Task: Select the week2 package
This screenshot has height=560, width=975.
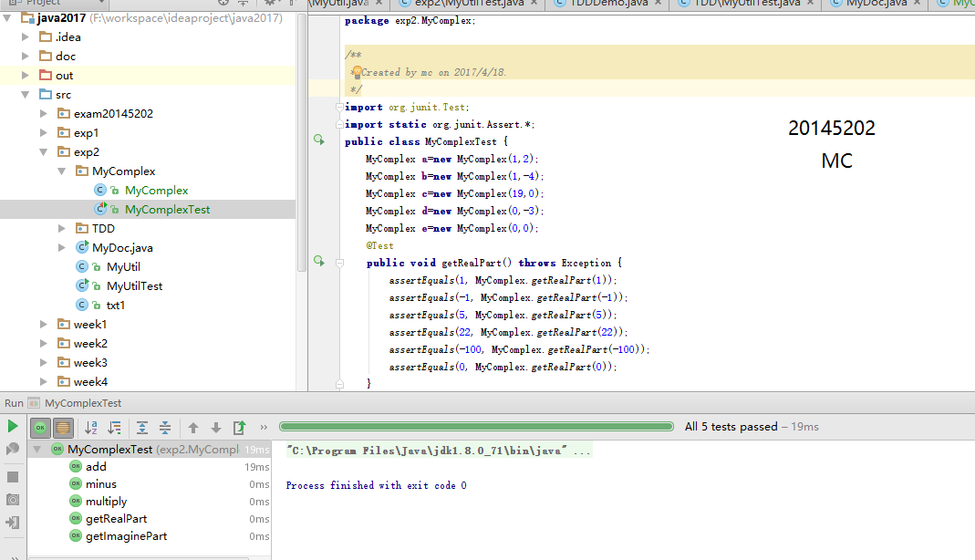Action: pos(90,343)
